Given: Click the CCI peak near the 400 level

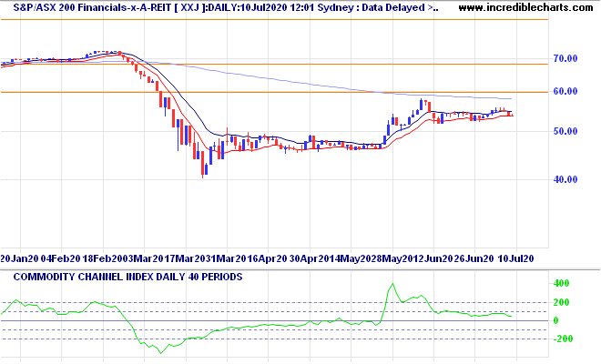Looking at the screenshot, I should [392, 285].
